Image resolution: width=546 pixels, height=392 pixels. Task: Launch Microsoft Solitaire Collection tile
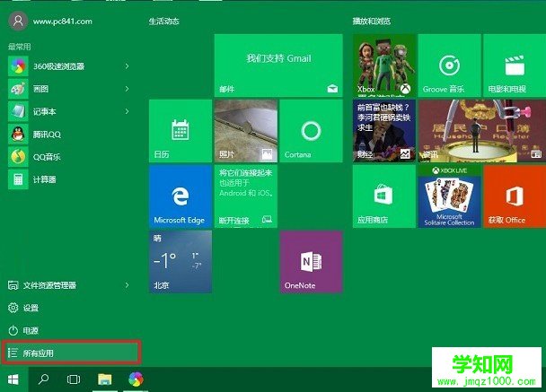(x=450, y=196)
